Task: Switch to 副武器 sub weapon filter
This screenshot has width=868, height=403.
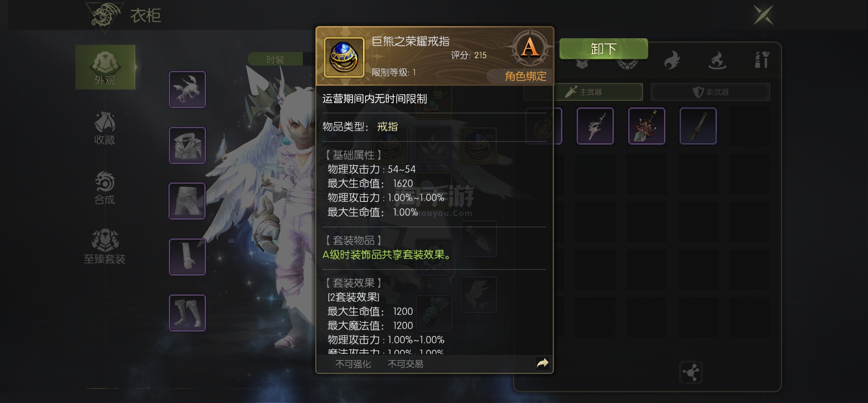Action: click(x=710, y=92)
